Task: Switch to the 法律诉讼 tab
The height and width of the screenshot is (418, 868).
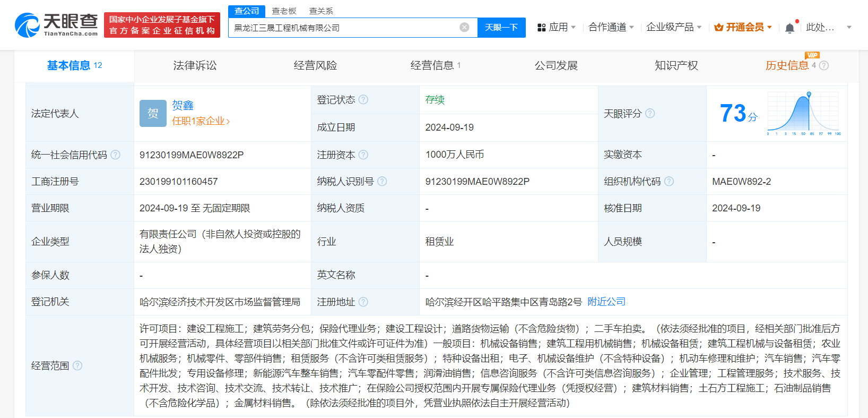Action: tap(195, 65)
